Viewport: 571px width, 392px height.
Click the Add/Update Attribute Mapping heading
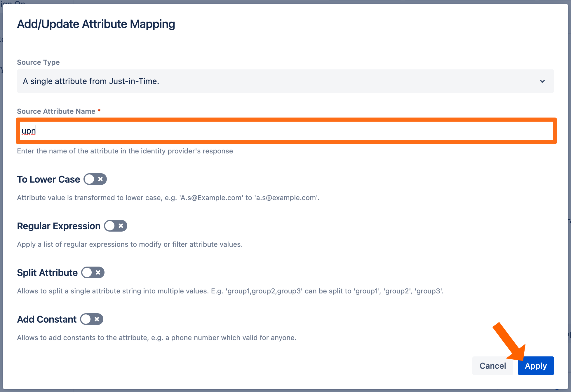(96, 24)
